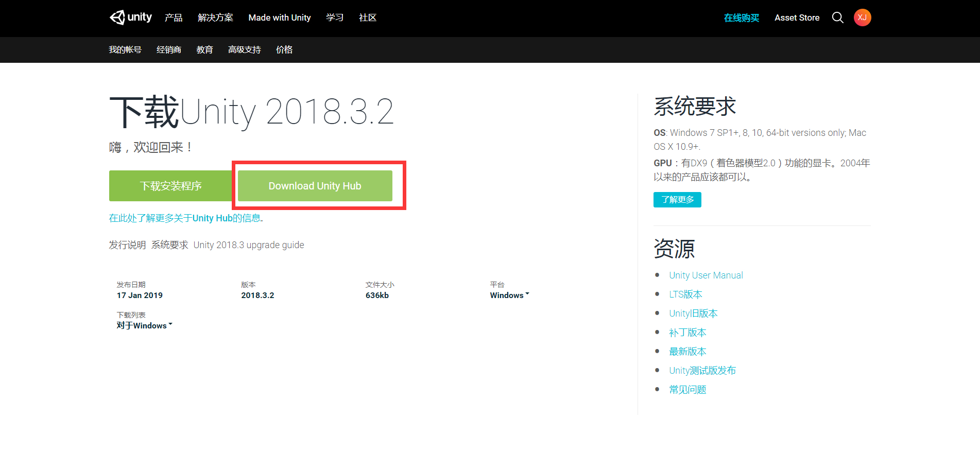Open the search magnifier icon
This screenshot has width=980, height=470.
click(x=838, y=18)
